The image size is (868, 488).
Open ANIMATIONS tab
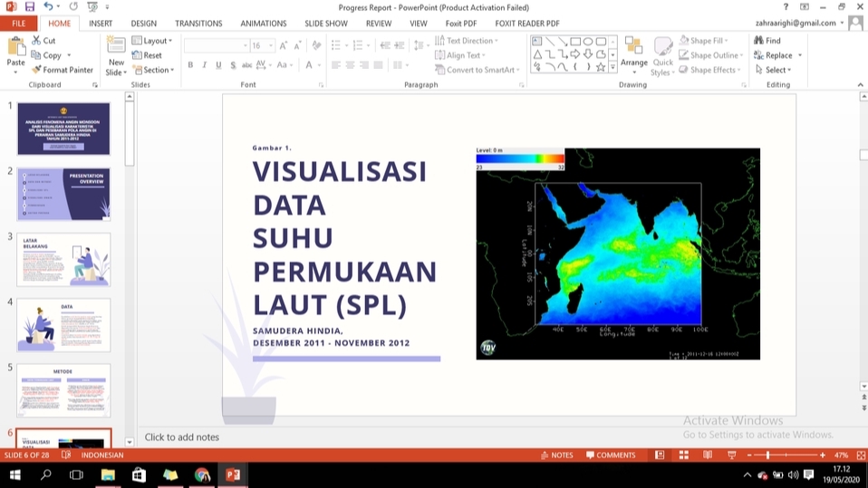pos(264,24)
